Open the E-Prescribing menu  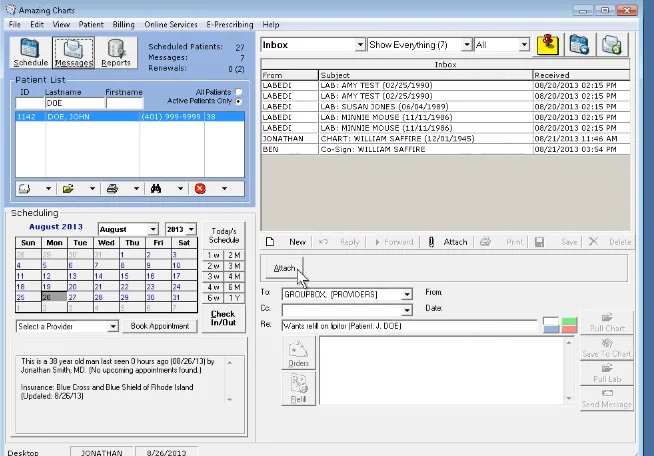coord(229,25)
